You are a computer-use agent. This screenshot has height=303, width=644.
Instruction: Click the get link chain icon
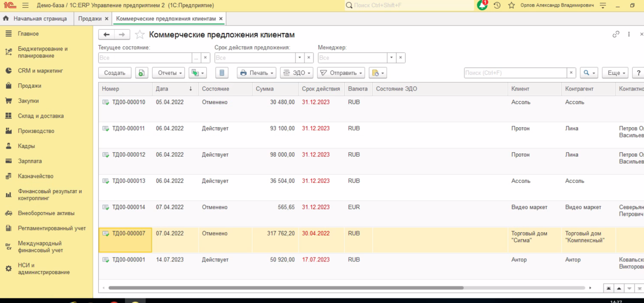coord(616,34)
